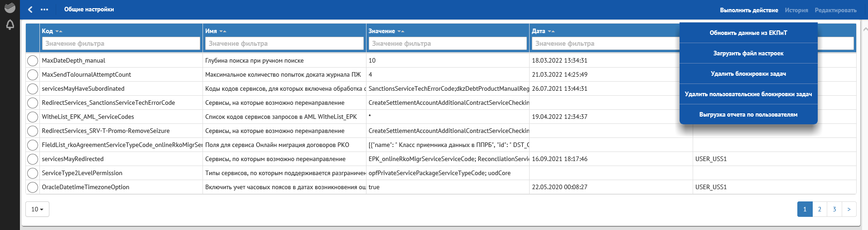Click the vertical scrollbar up arrow
This screenshot has height=230, width=868.
tap(865, 29)
